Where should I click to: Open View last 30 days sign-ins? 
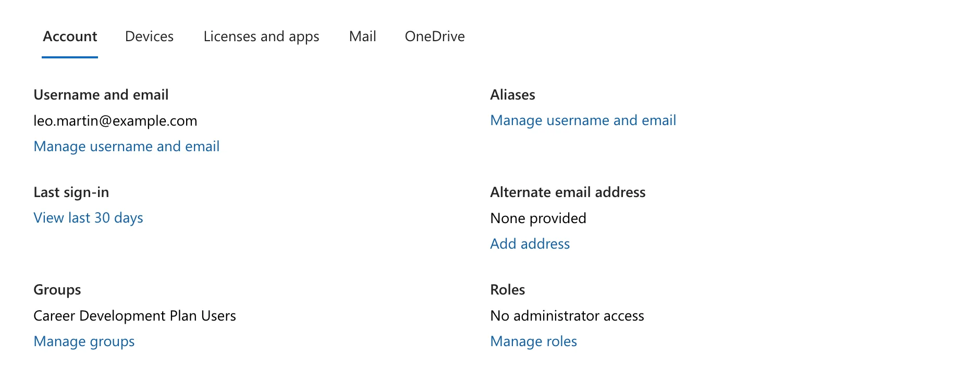(88, 218)
